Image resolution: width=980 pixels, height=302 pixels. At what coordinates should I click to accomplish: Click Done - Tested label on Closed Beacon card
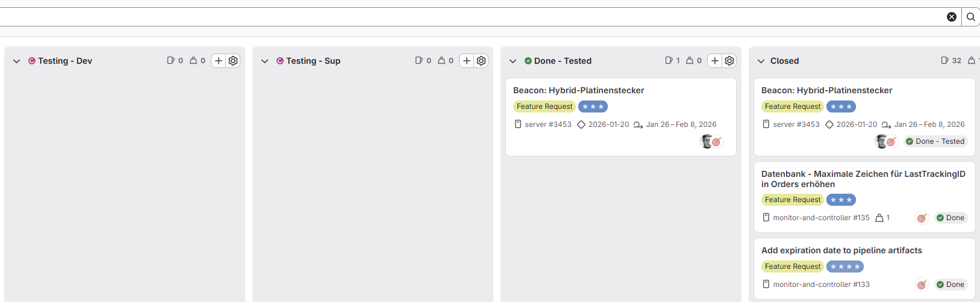point(934,141)
